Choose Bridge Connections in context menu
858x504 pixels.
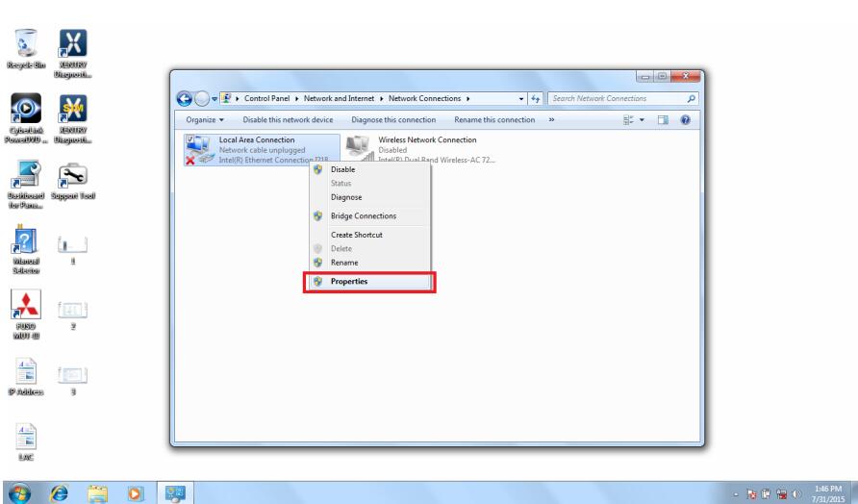(370, 216)
